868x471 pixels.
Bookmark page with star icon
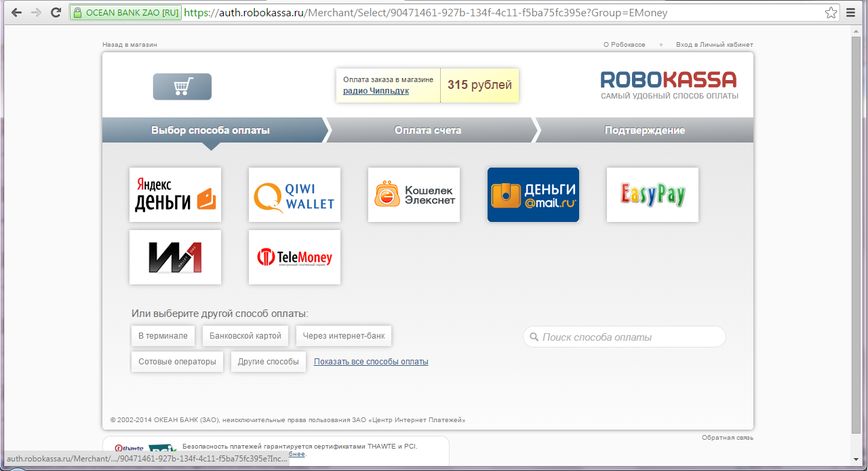click(831, 12)
